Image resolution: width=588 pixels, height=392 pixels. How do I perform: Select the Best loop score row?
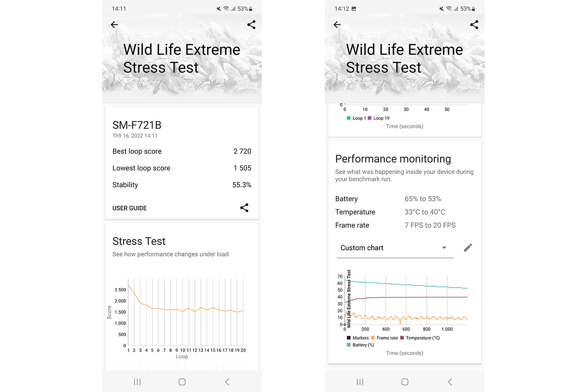tap(182, 151)
